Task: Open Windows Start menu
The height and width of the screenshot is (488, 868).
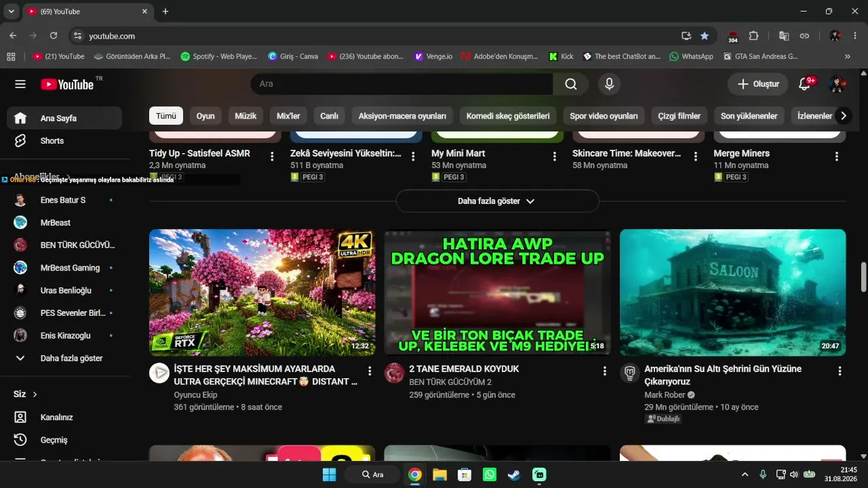Action: click(x=330, y=474)
